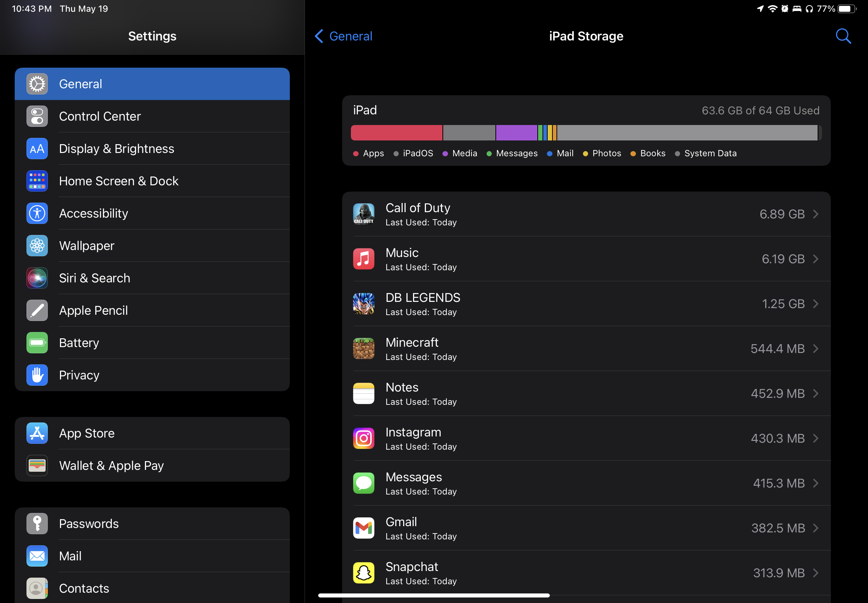Image resolution: width=868 pixels, height=603 pixels.
Task: Tap the Instagram app icon
Action: (x=363, y=438)
